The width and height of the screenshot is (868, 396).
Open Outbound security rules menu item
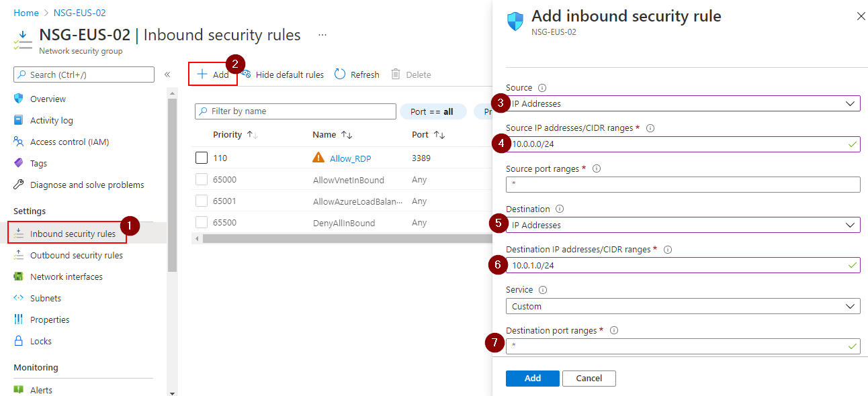76,255
